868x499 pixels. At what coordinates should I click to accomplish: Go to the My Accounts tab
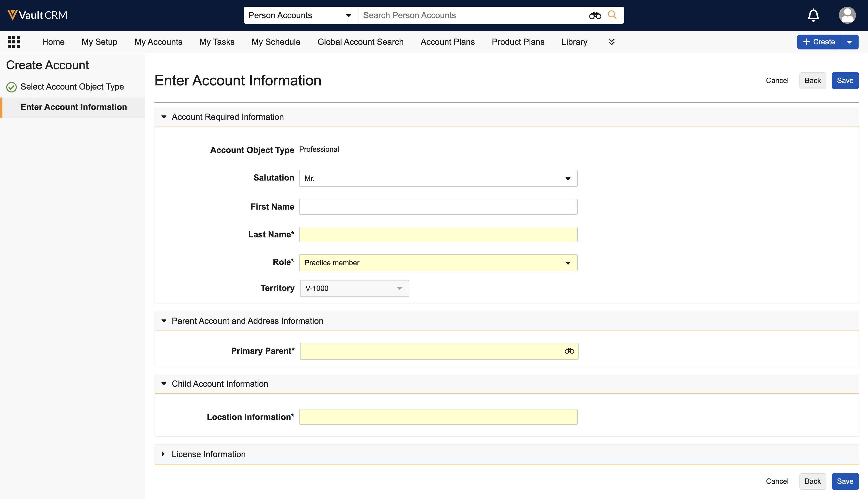(x=158, y=42)
